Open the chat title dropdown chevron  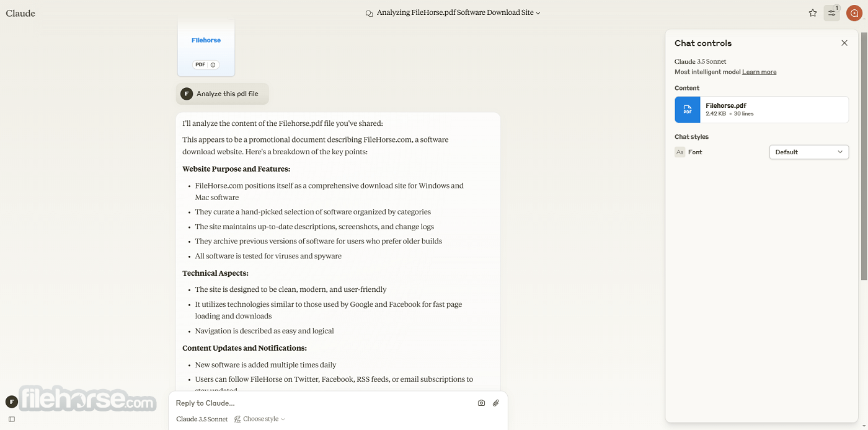(538, 13)
